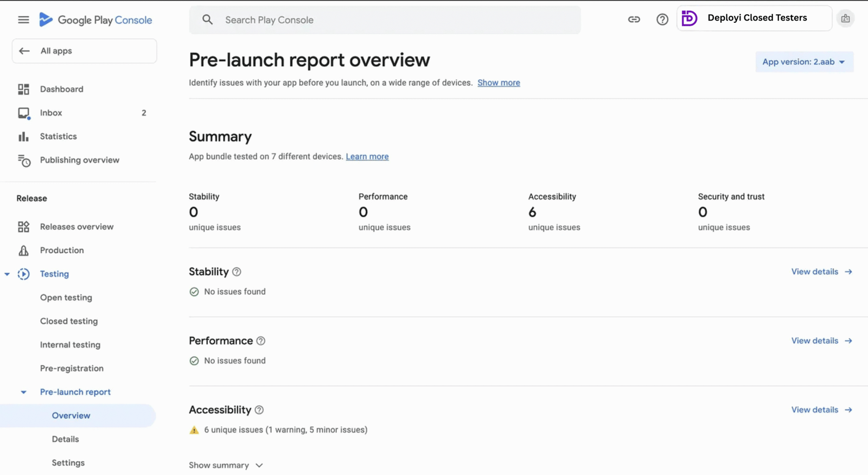Select Details under Pre-launch report
The image size is (868, 475).
coord(65,439)
